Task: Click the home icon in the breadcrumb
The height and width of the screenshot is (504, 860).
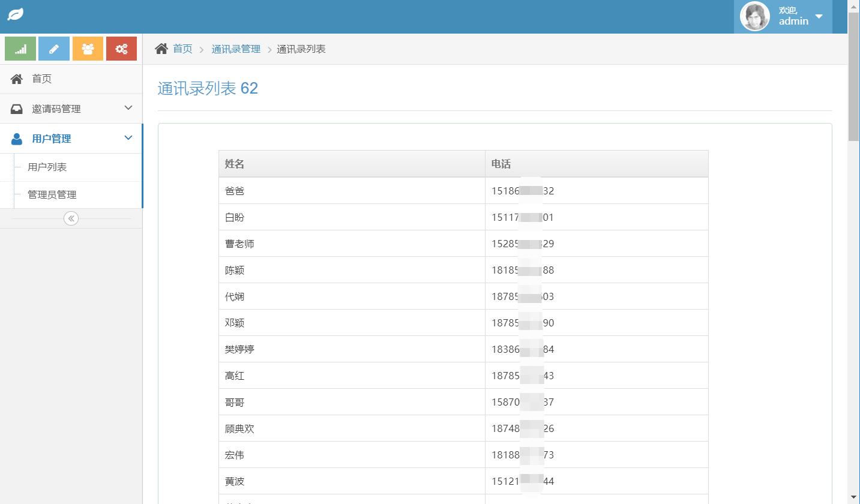Action: 160,49
